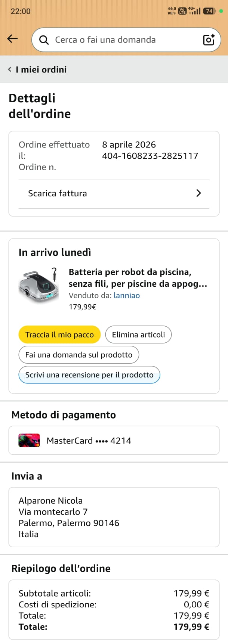Tap Scrivi una recensione per il prodotto

click(x=89, y=375)
